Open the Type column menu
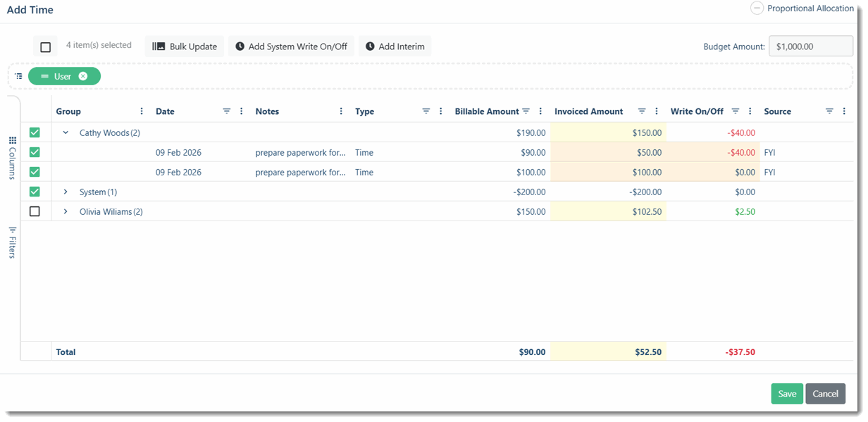The height and width of the screenshot is (422, 868). [441, 111]
